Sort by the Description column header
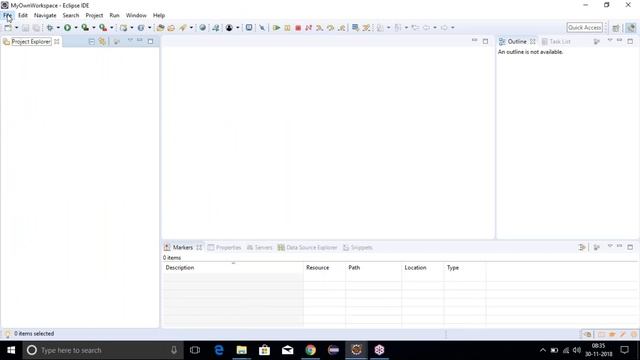The width and height of the screenshot is (640, 360). (x=233, y=268)
